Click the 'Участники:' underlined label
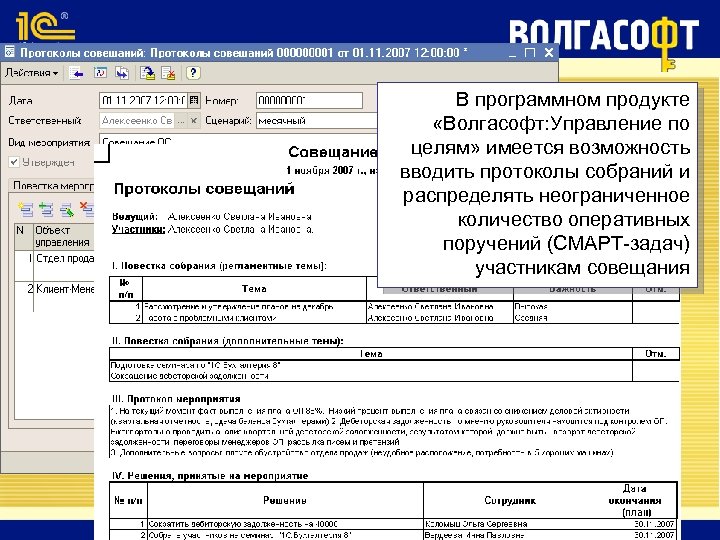The image size is (720, 540). [x=138, y=230]
